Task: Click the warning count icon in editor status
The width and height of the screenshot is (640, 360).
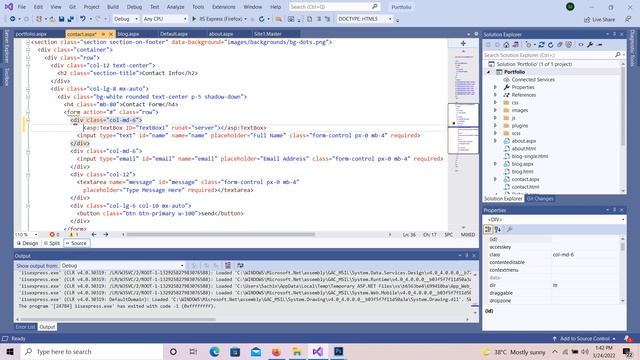Action: point(71,235)
